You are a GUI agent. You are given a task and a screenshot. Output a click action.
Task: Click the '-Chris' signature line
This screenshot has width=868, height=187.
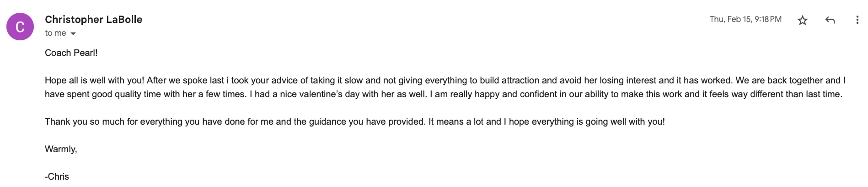click(x=57, y=176)
